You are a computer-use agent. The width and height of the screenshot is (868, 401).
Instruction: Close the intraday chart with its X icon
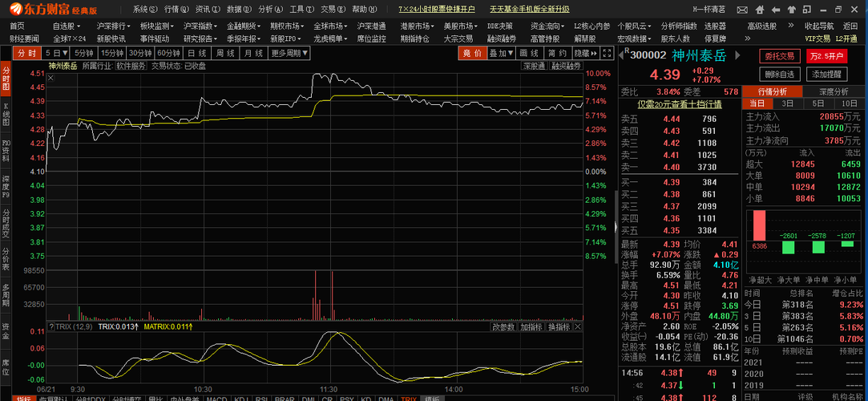(51, 78)
